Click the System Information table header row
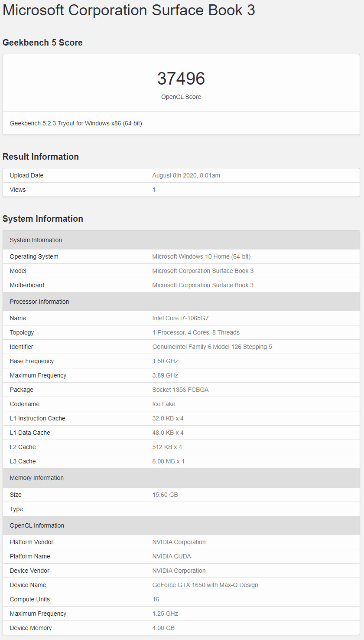The height and width of the screenshot is (640, 364). (181, 240)
